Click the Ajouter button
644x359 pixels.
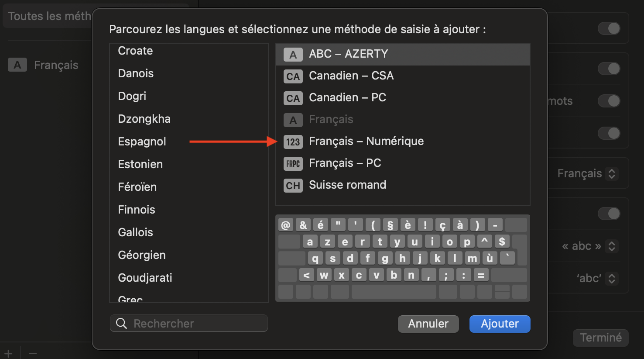point(500,324)
